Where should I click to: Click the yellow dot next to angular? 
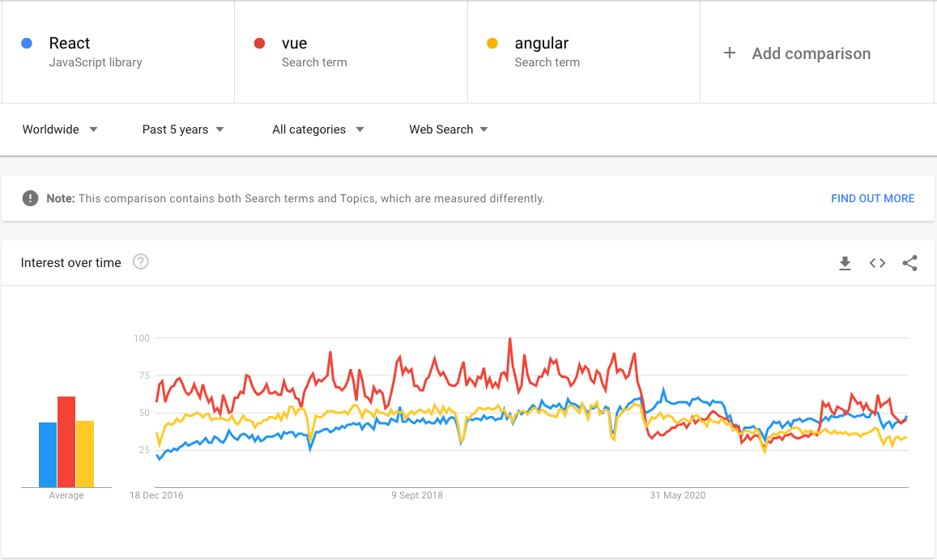pyautogui.click(x=492, y=44)
